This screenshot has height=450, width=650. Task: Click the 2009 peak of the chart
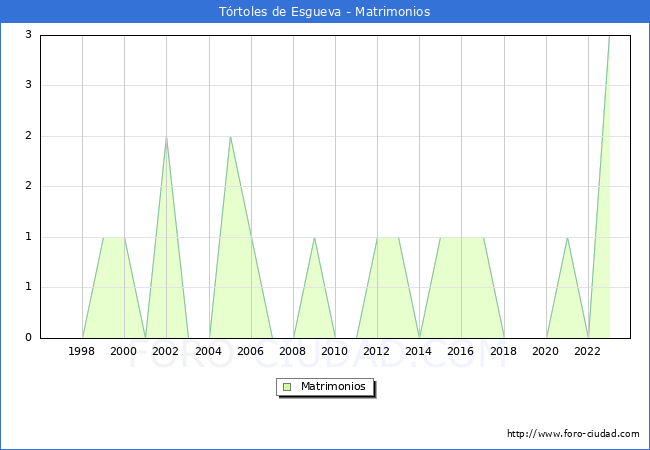coord(315,238)
